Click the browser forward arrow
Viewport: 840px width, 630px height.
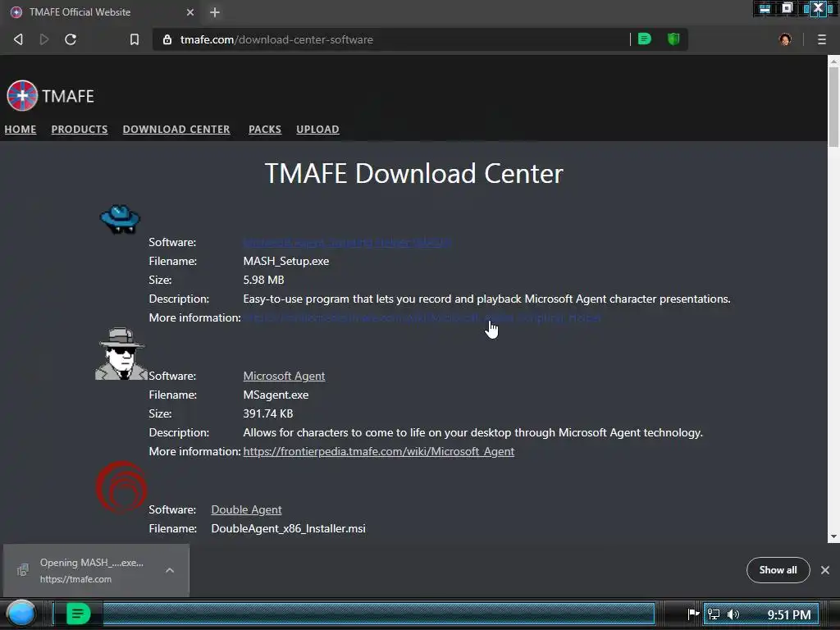44,39
